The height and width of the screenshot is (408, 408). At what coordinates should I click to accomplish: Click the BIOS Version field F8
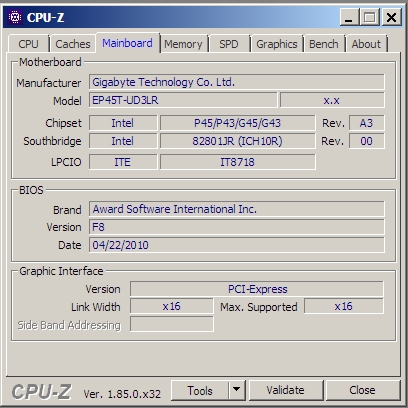[237, 227]
